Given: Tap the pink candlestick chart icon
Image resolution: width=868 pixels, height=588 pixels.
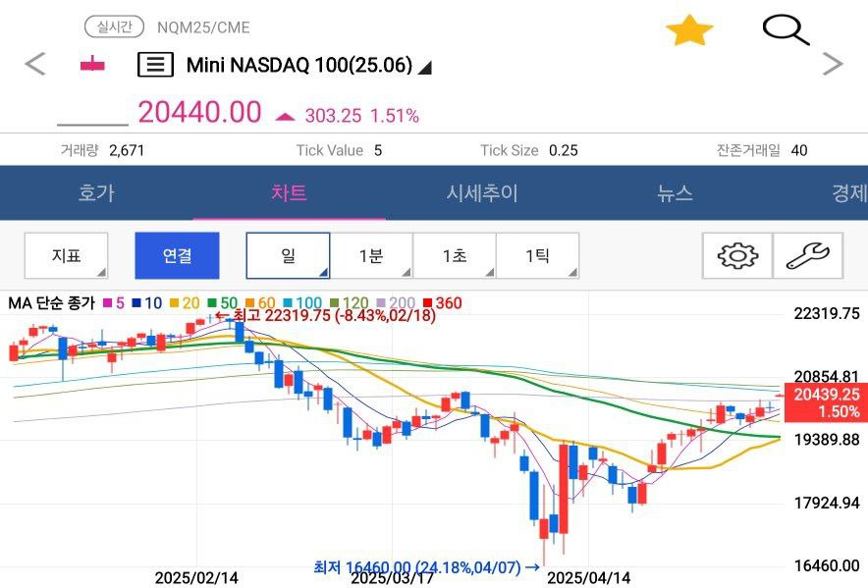Looking at the screenshot, I should coord(92,64).
